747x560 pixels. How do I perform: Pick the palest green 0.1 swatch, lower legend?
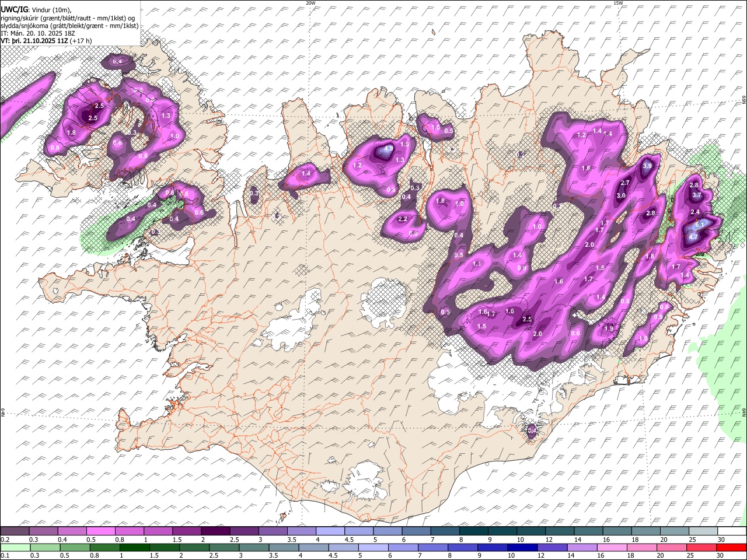(x=15, y=547)
